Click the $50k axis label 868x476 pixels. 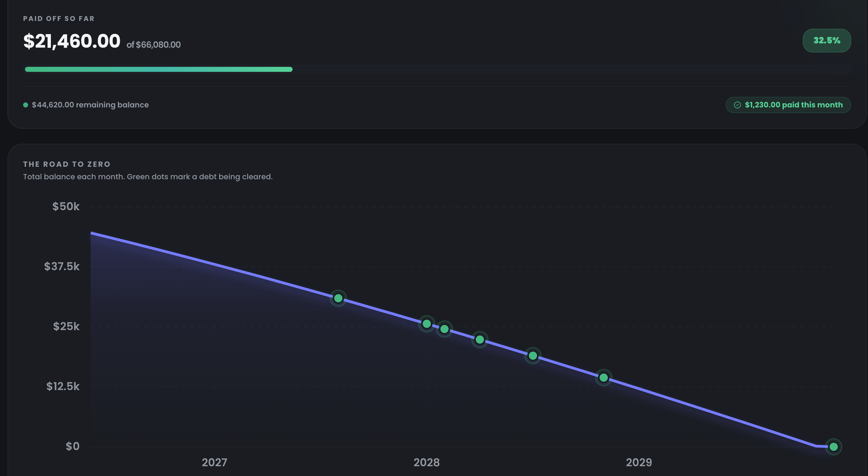[66, 206]
